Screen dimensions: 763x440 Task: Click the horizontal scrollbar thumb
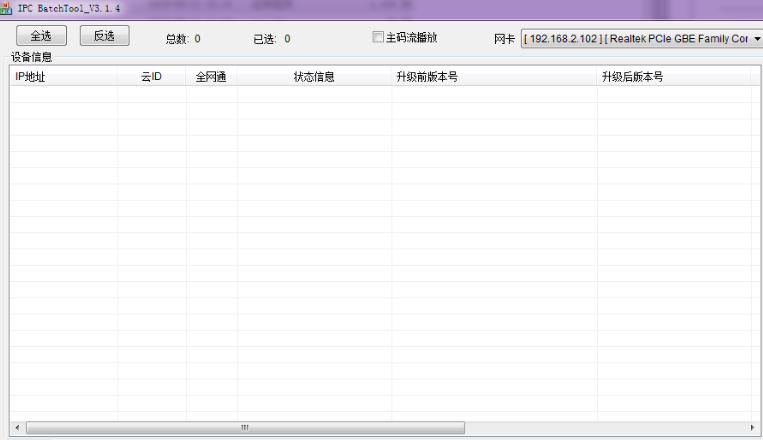pos(245,428)
